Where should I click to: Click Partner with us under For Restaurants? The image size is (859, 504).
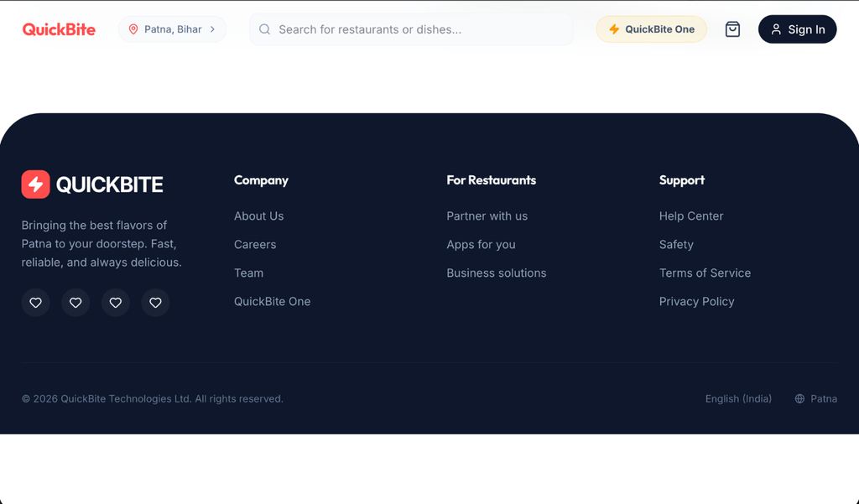click(x=487, y=216)
